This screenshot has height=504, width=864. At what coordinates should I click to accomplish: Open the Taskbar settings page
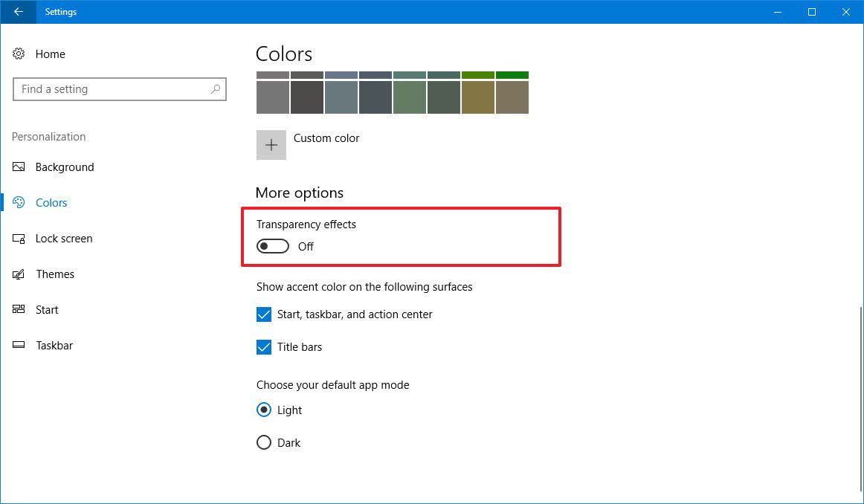[54, 346]
